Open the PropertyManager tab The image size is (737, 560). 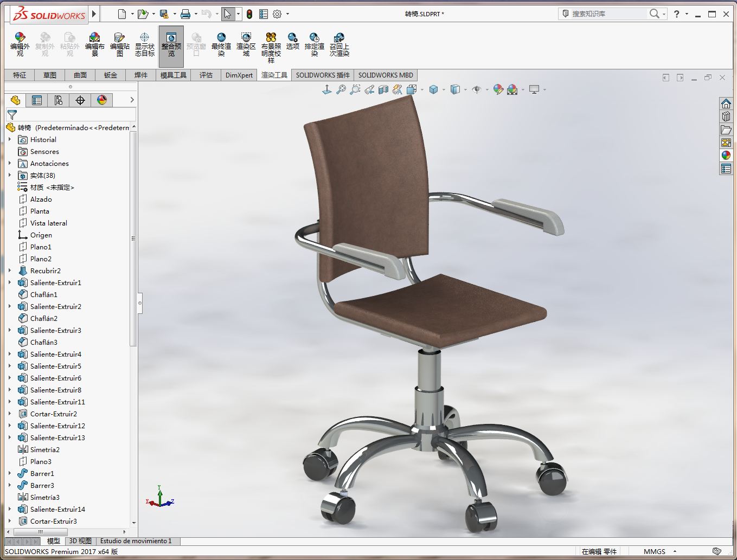[x=37, y=100]
